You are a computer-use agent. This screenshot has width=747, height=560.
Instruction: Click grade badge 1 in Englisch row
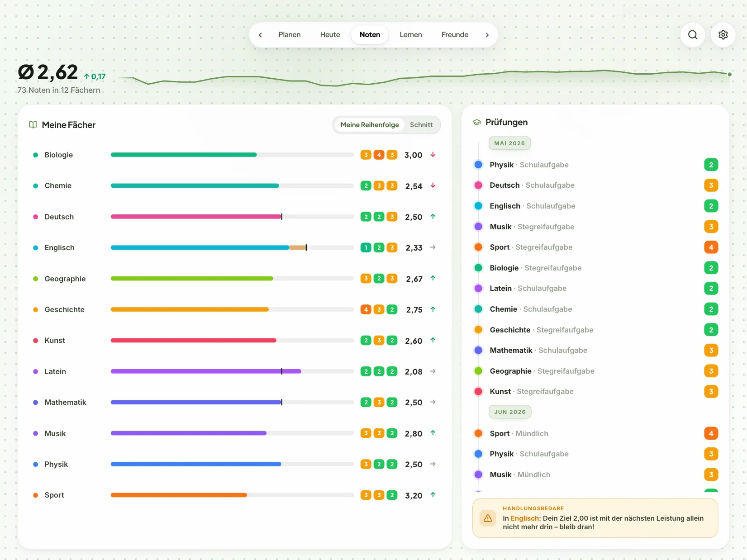pyautogui.click(x=366, y=247)
